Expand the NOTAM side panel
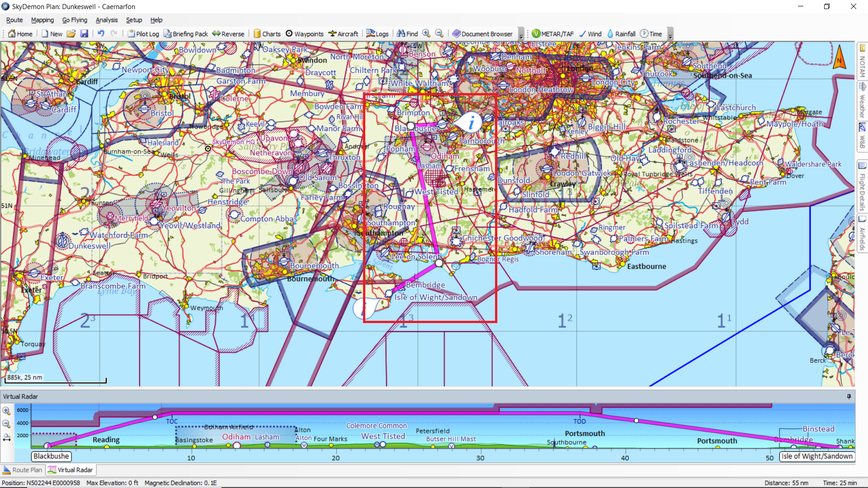Screen dimensions: 868x488 [862, 61]
